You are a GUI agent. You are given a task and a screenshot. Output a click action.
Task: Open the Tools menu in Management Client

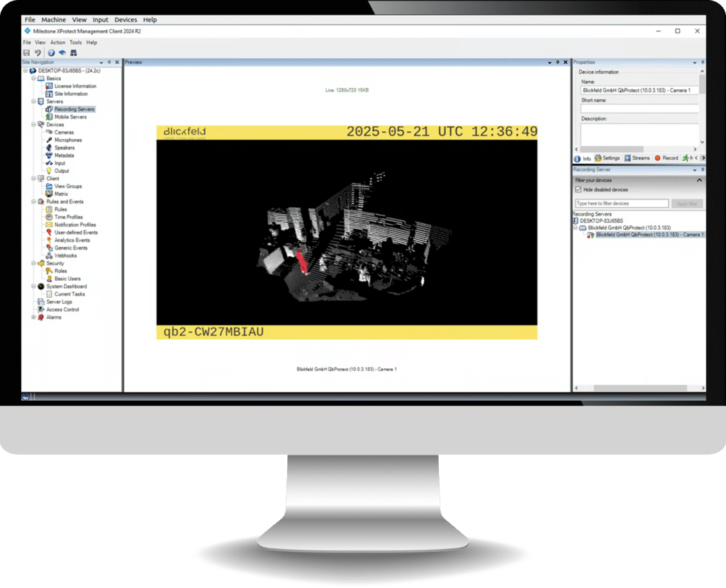click(x=75, y=42)
